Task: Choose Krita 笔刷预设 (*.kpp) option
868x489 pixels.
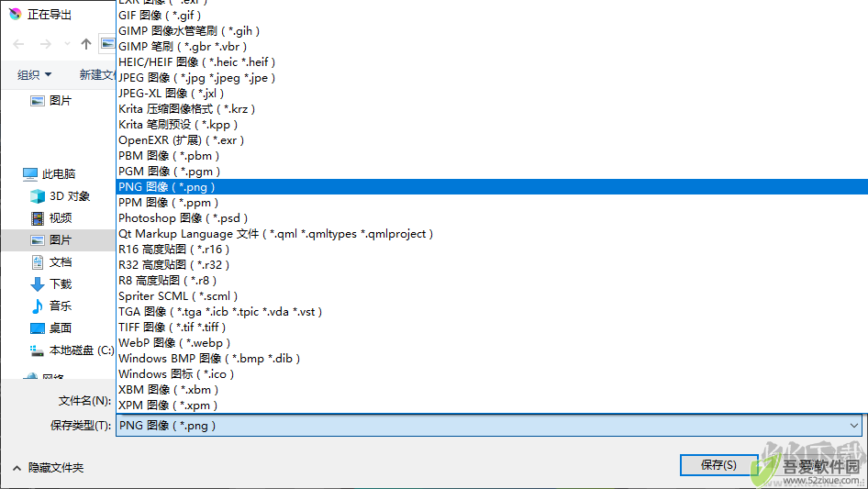Action: click(x=492, y=125)
